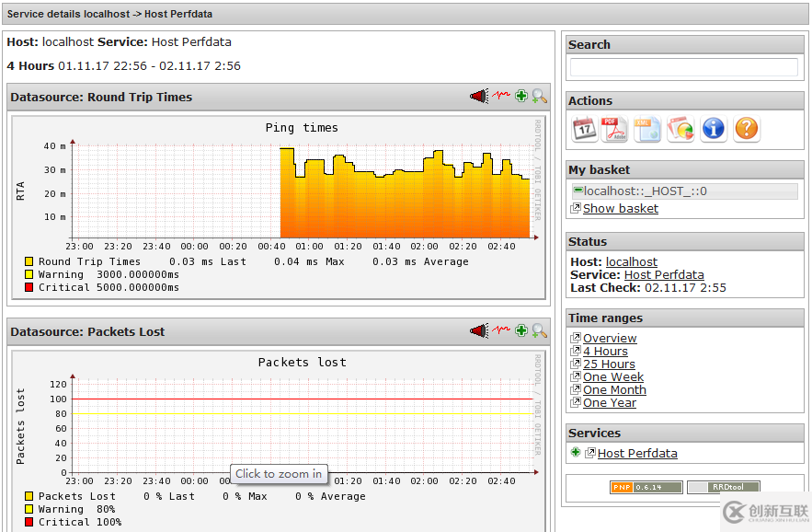
Task: Select the Overview time range
Action: 610,338
